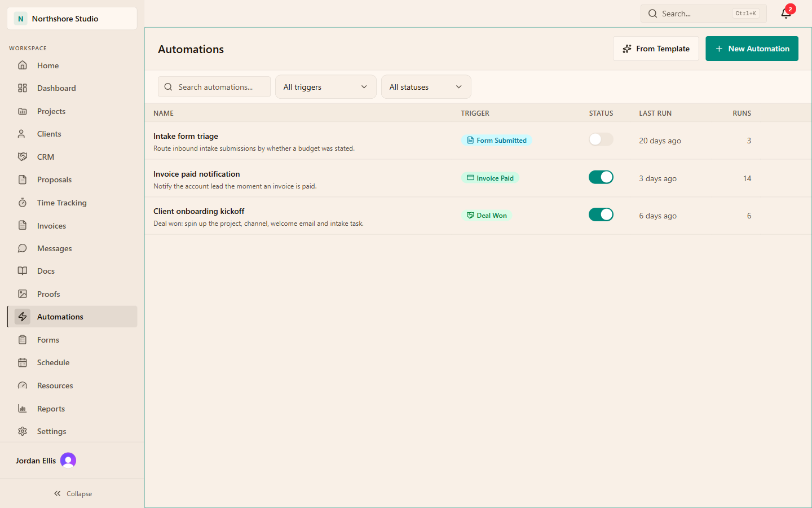The image size is (812, 508).
Task: Click the Resources gauge icon
Action: [x=23, y=386]
